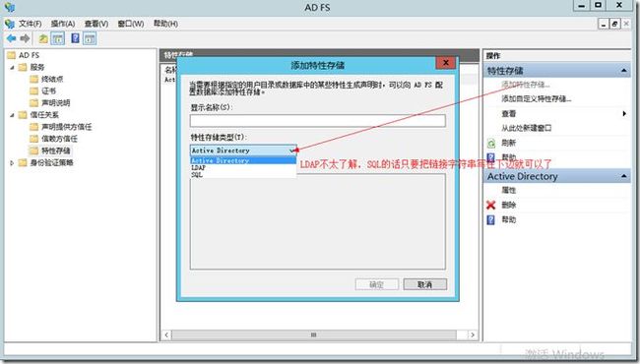Collapse the 信任关系 tree node
Viewport: 640px width, 364px height.
click(12, 115)
